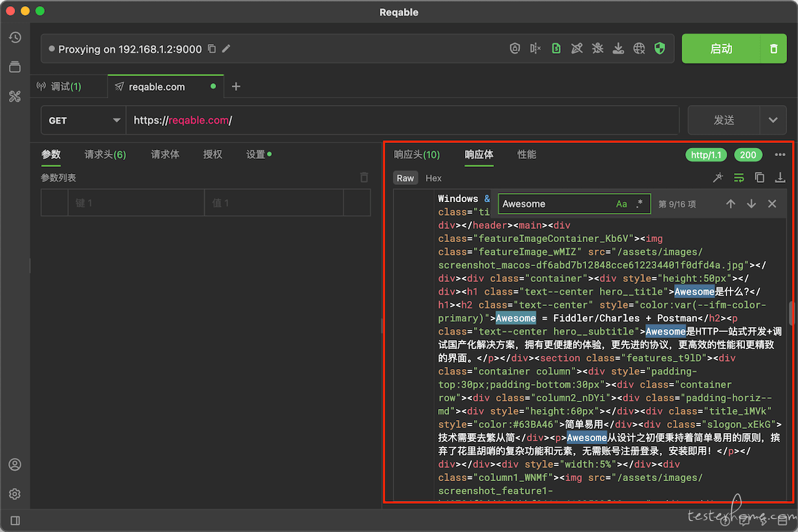This screenshot has height=532, width=798.
Task: Toggle regex search option
Action: point(640,204)
